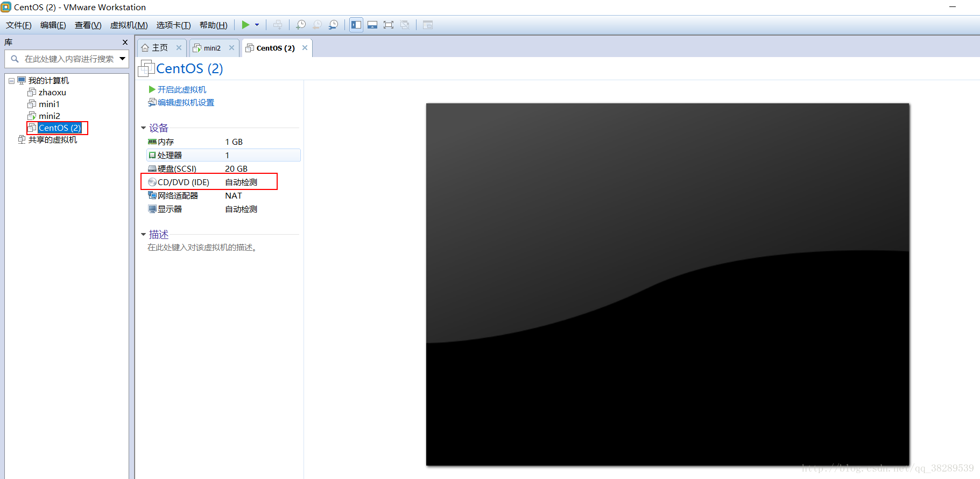Image resolution: width=980 pixels, height=479 pixels.
Task: Click the full screen mode icon
Action: pyautogui.click(x=389, y=25)
